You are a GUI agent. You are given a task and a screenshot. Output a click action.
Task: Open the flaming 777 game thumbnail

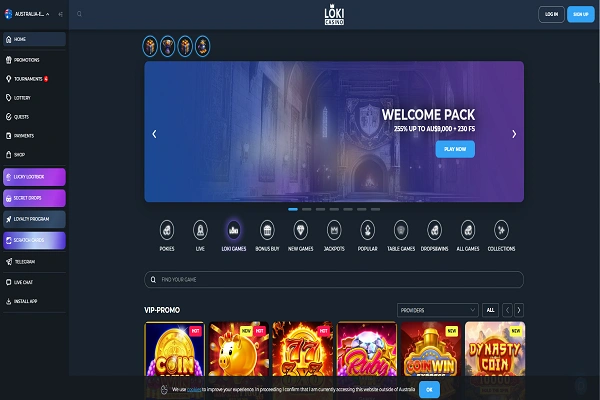(x=303, y=349)
